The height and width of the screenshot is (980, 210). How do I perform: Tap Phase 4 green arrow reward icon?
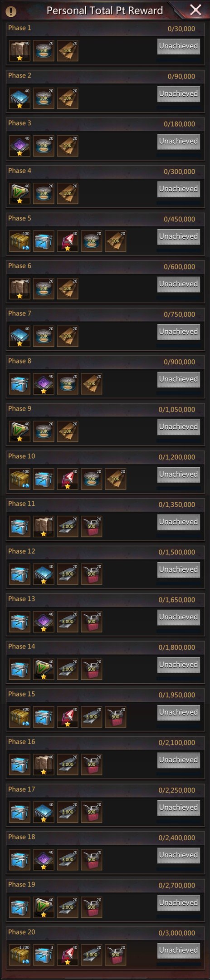click(20, 194)
